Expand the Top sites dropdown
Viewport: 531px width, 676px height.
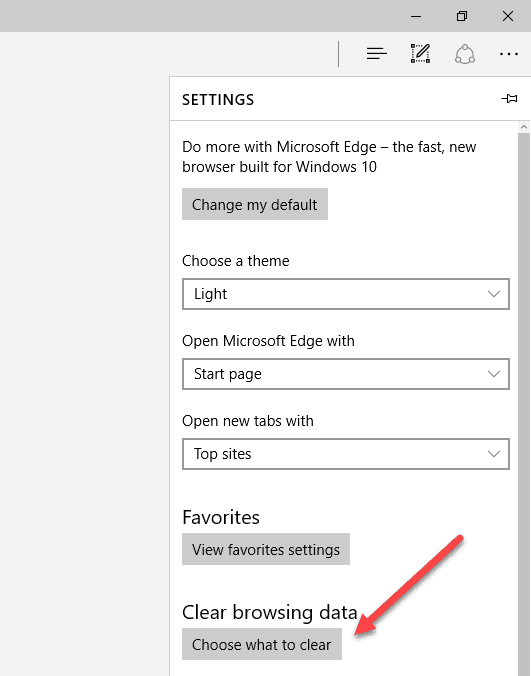click(x=346, y=454)
